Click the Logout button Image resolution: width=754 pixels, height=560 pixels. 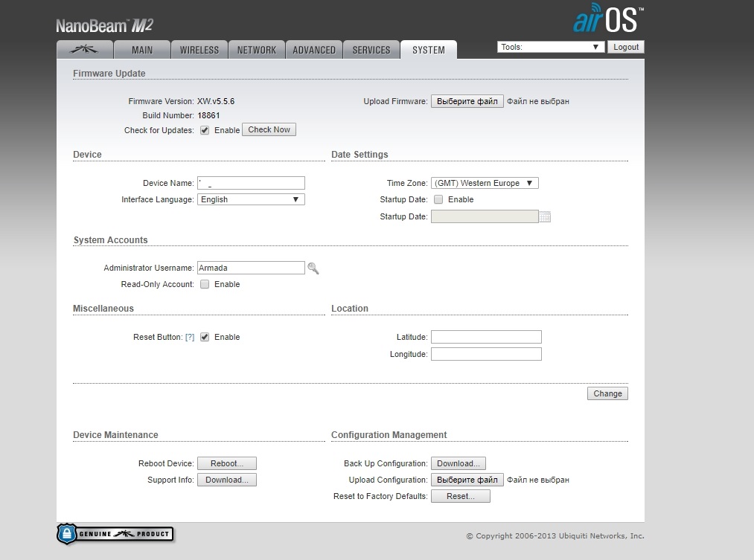coord(626,47)
